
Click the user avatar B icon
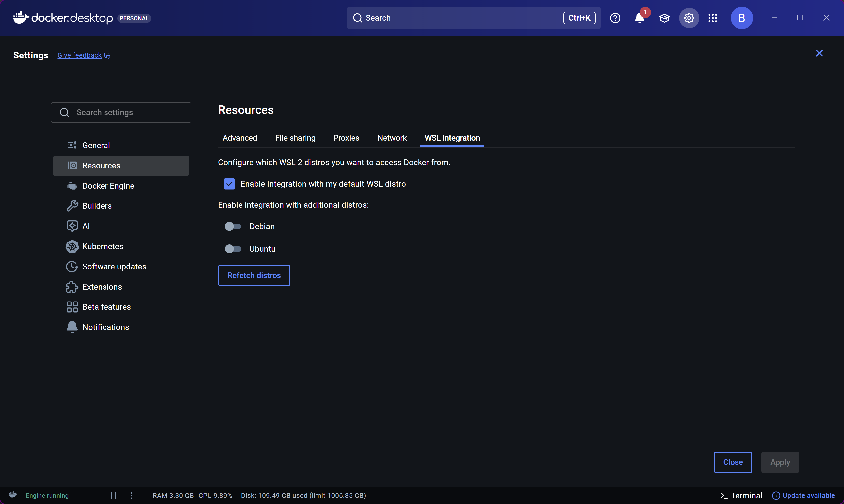pos(741,18)
